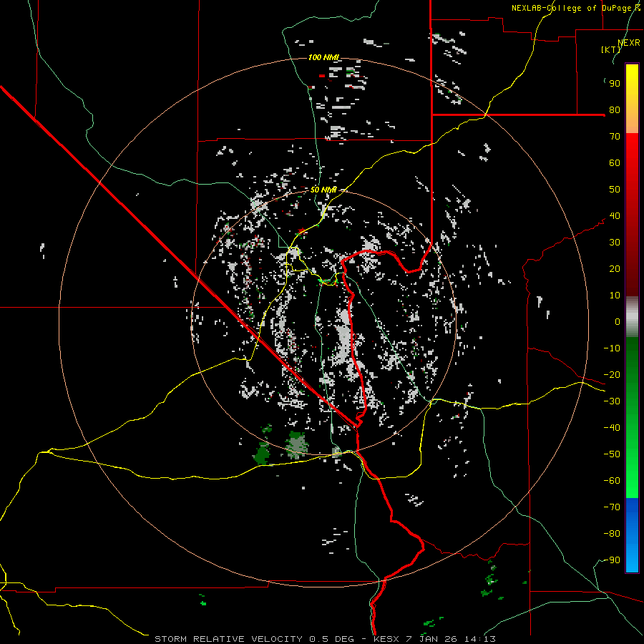Click the -40 value on velocity scale

click(x=612, y=428)
